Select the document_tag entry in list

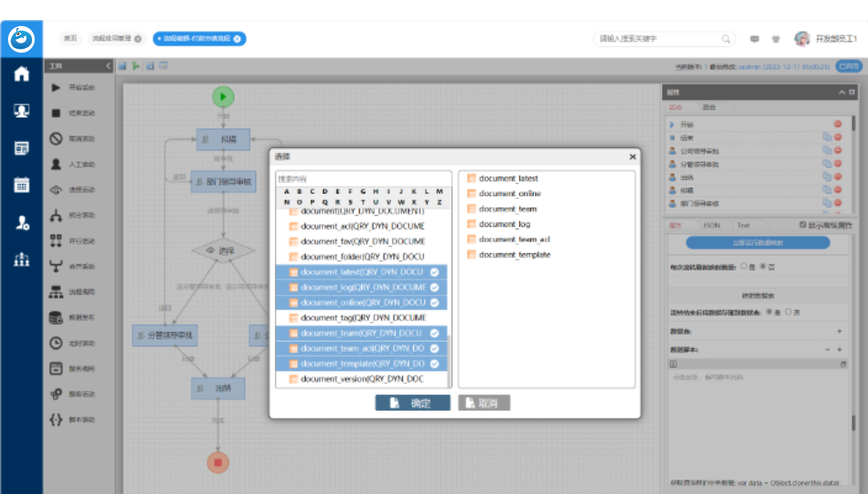361,318
